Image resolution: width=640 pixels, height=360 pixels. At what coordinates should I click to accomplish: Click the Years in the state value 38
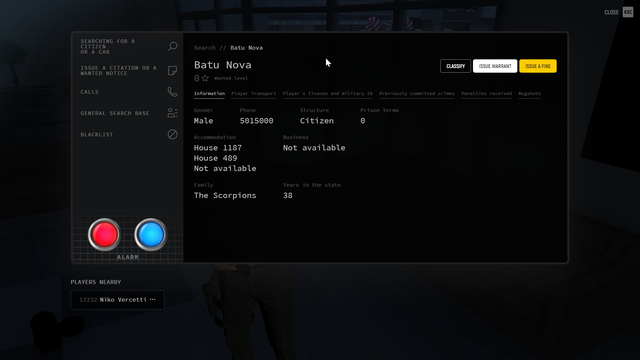coord(288,196)
